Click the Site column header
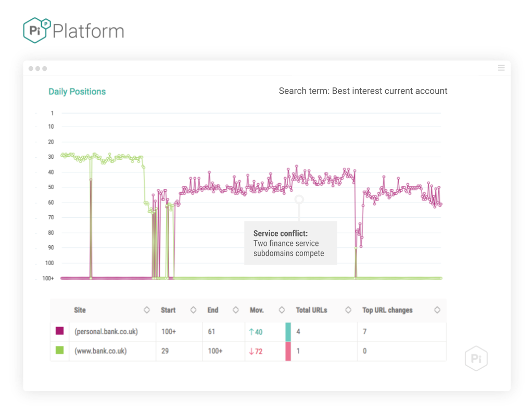Image resolution: width=532 pixels, height=413 pixels. coord(80,310)
